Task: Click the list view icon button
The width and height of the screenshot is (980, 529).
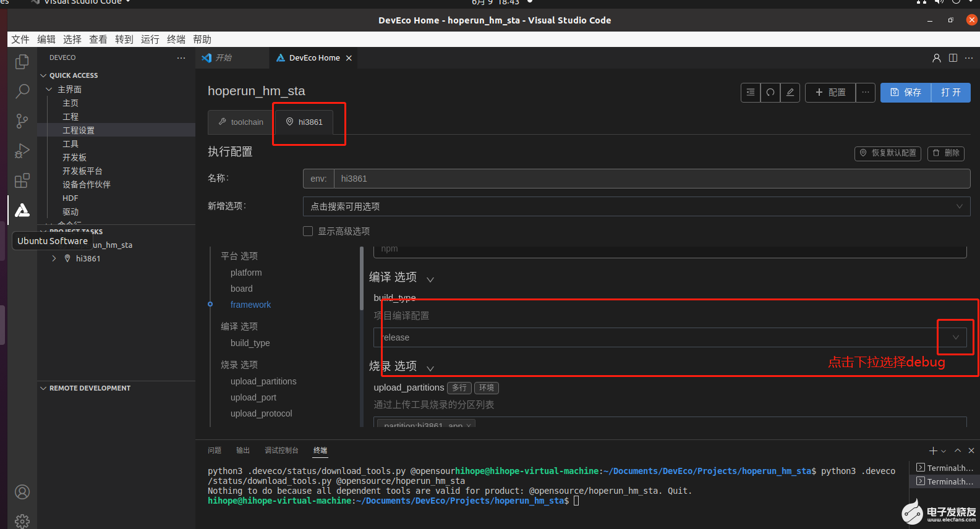Action: [751, 92]
